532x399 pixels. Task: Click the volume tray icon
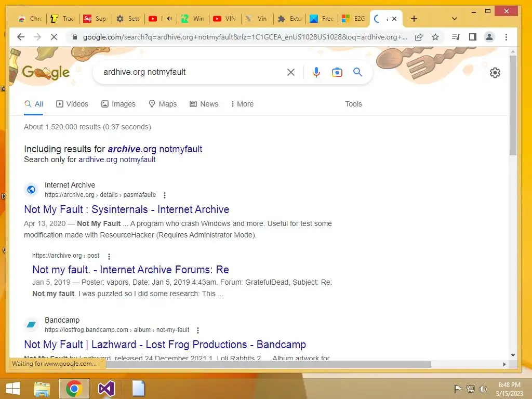[x=483, y=389]
